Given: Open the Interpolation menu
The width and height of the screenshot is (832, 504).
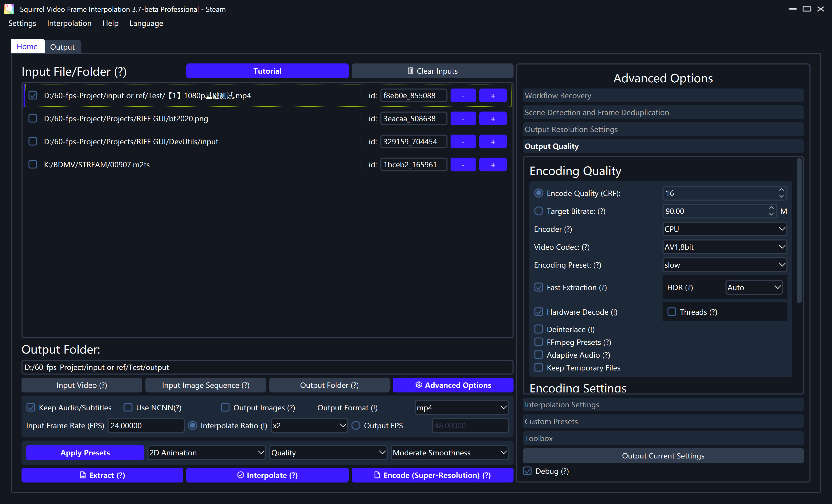Looking at the screenshot, I should [69, 23].
